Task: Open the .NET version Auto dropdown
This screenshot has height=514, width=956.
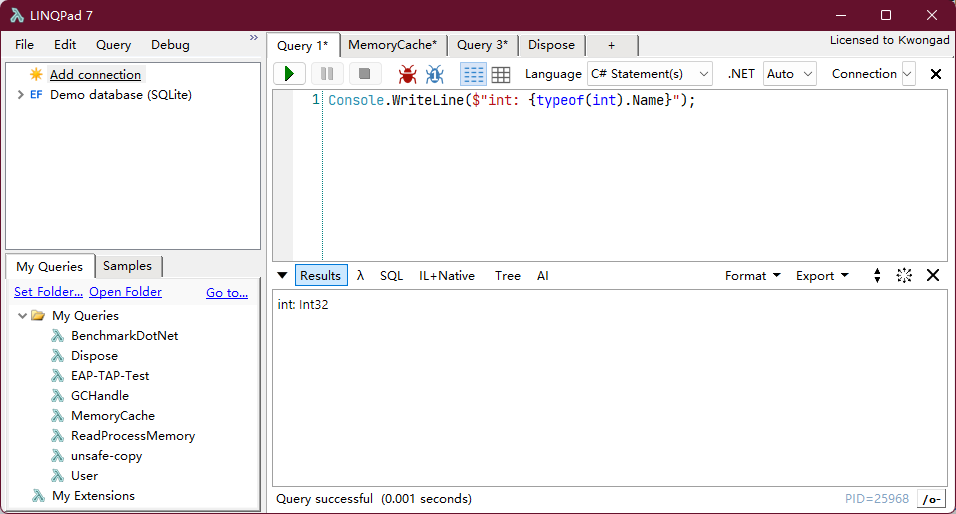Action: (x=790, y=74)
